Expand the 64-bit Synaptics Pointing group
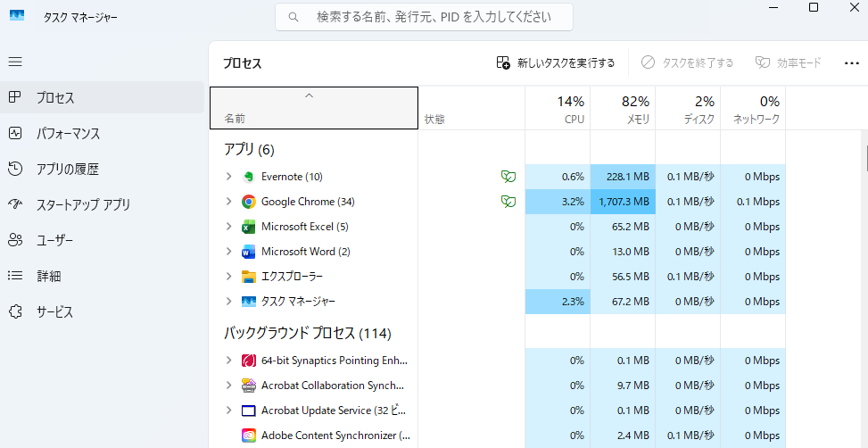 point(228,361)
